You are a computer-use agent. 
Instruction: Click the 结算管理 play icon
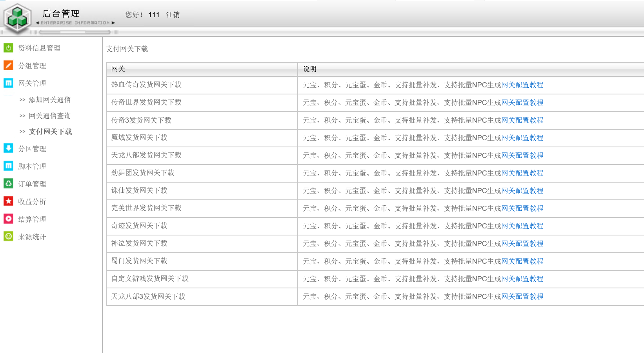tap(8, 219)
